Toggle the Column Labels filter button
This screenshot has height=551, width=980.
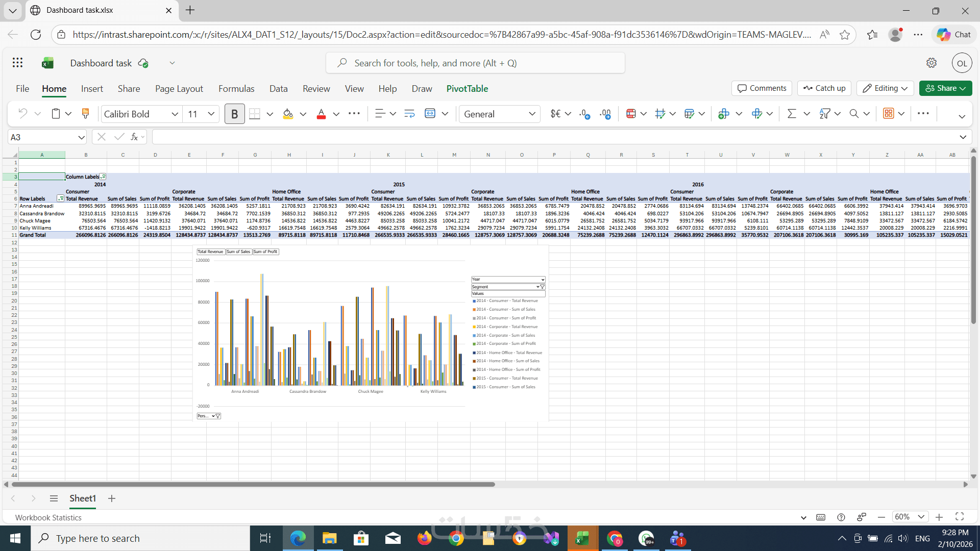click(103, 177)
